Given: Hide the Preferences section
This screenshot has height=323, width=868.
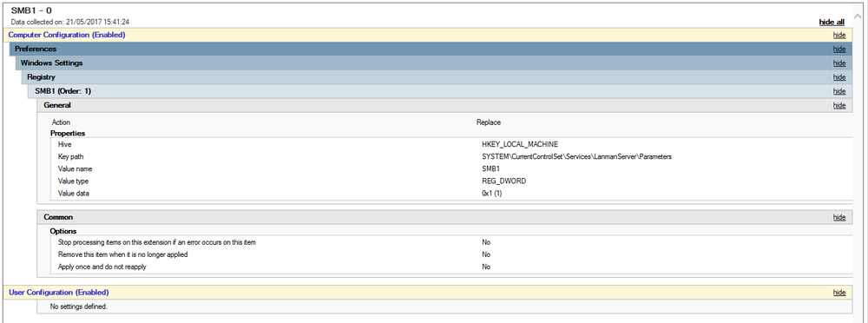Looking at the screenshot, I should click(x=839, y=49).
